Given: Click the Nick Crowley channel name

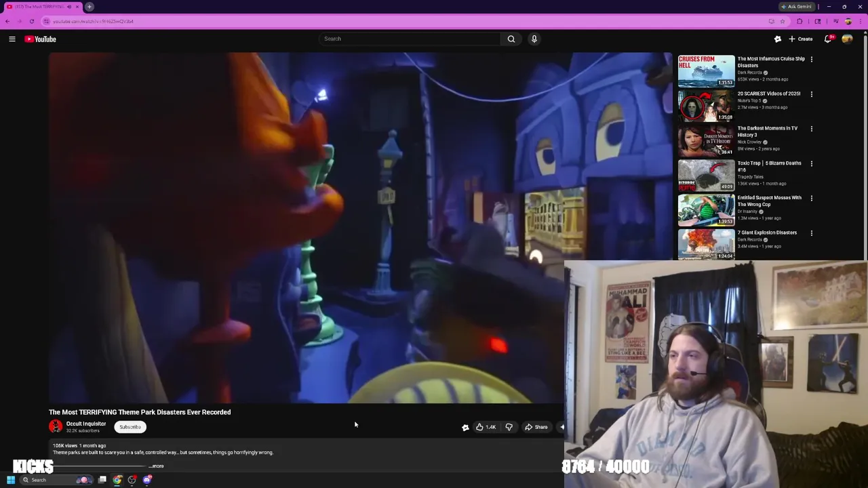Looking at the screenshot, I should point(749,142).
